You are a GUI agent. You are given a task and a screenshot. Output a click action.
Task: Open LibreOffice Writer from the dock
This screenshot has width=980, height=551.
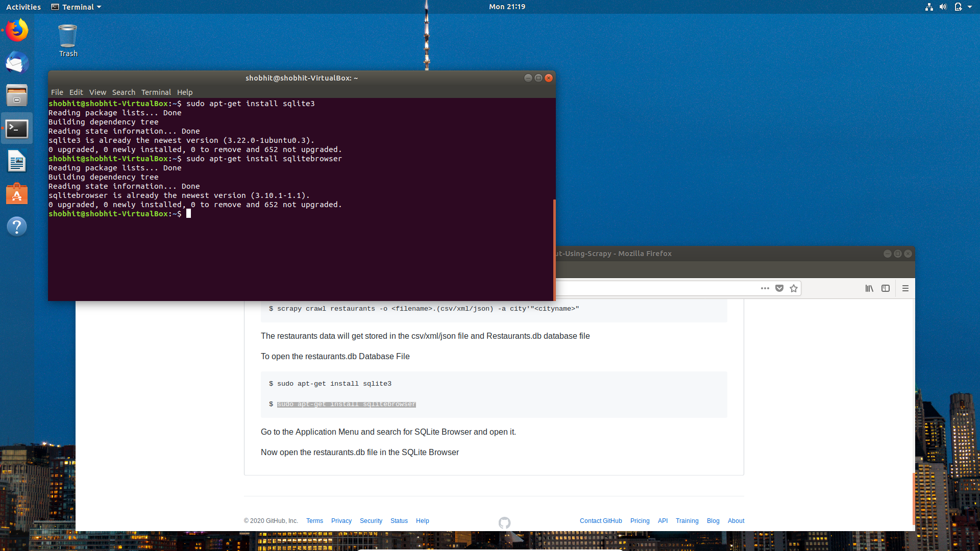[x=17, y=162]
